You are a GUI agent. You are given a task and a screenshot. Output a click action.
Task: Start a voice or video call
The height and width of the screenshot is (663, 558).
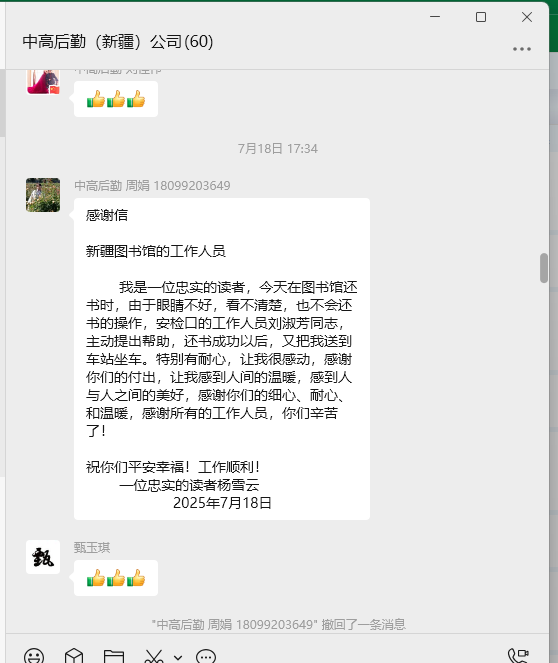[x=518, y=656]
